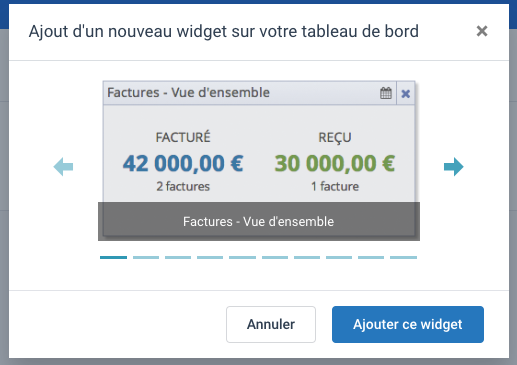517x365 pixels.
Task: Go to the previous widget with left arrow
Action: click(x=63, y=167)
